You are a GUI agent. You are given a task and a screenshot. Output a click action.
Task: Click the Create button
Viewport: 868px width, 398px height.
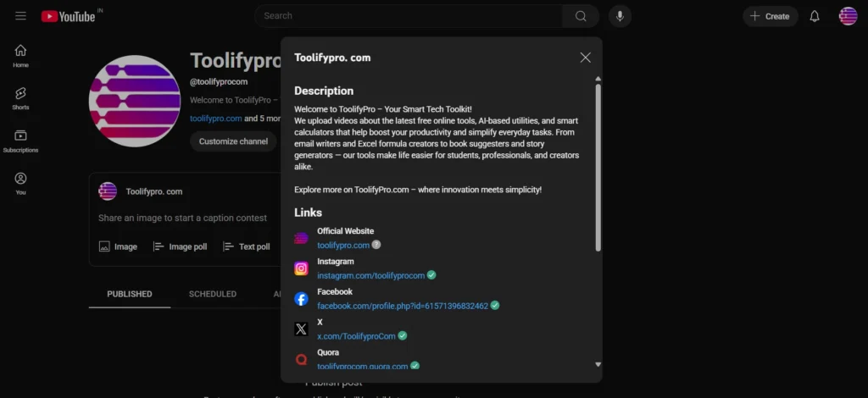[770, 16]
